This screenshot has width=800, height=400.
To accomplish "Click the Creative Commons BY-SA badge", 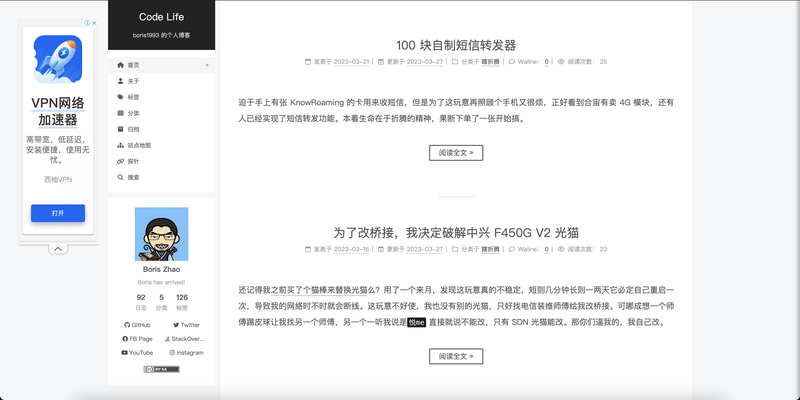I will coord(161,369).
